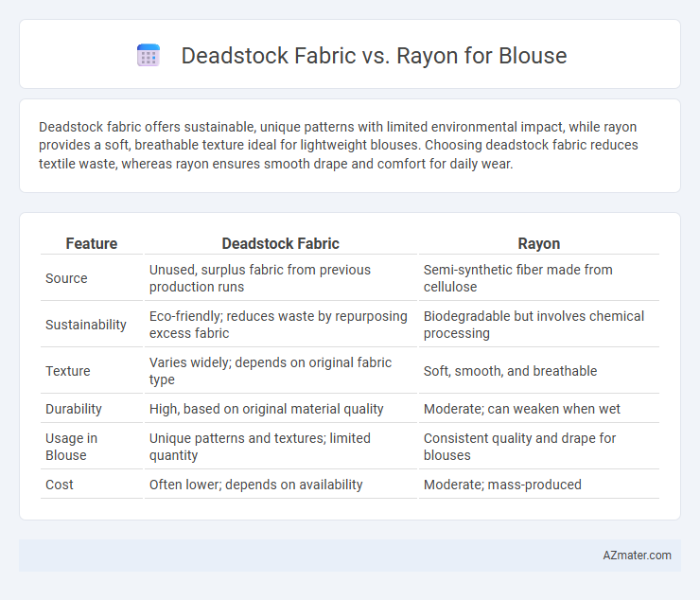Select the 'Feature' column header
The image size is (700, 600).
point(92,243)
